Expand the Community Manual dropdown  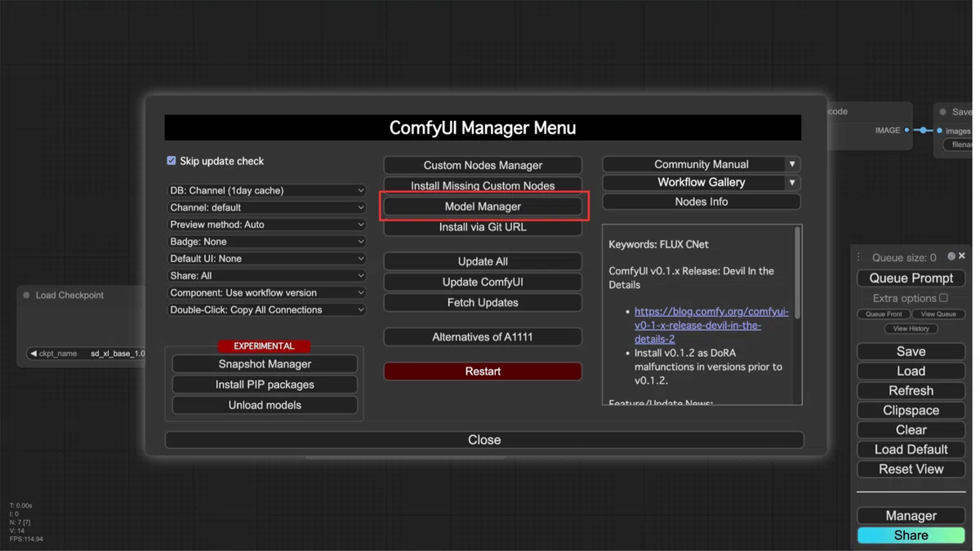(791, 164)
